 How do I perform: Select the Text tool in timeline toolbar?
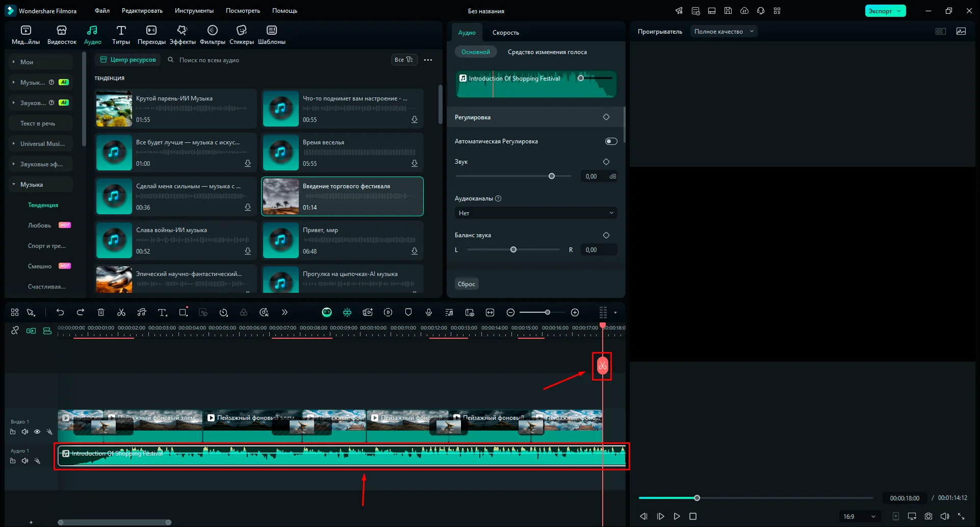coord(162,312)
